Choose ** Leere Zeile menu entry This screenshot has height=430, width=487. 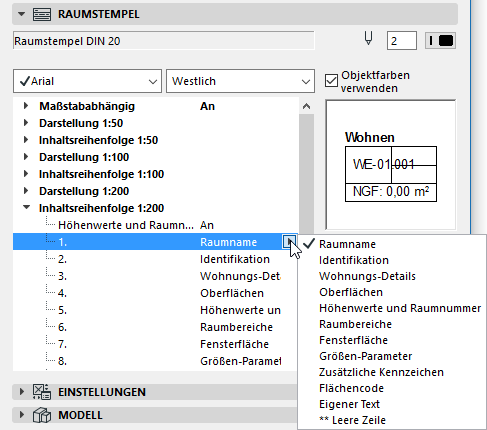click(392, 420)
